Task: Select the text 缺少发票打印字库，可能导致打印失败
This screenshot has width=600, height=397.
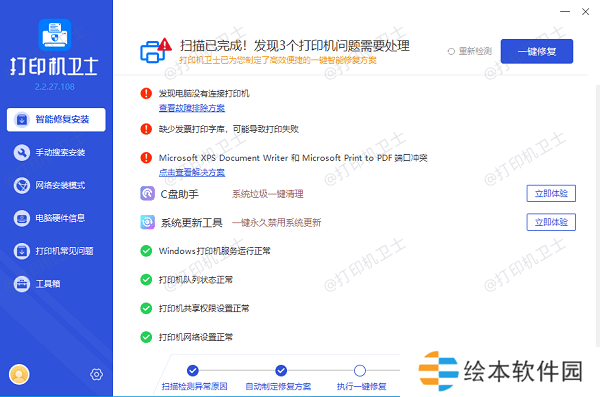Action: coord(228,129)
